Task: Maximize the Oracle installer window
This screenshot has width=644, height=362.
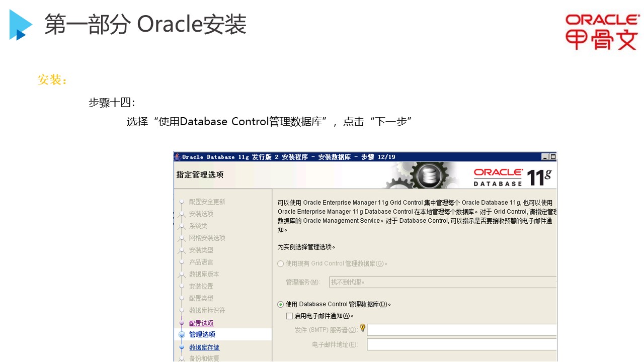Action: pyautogui.click(x=552, y=157)
